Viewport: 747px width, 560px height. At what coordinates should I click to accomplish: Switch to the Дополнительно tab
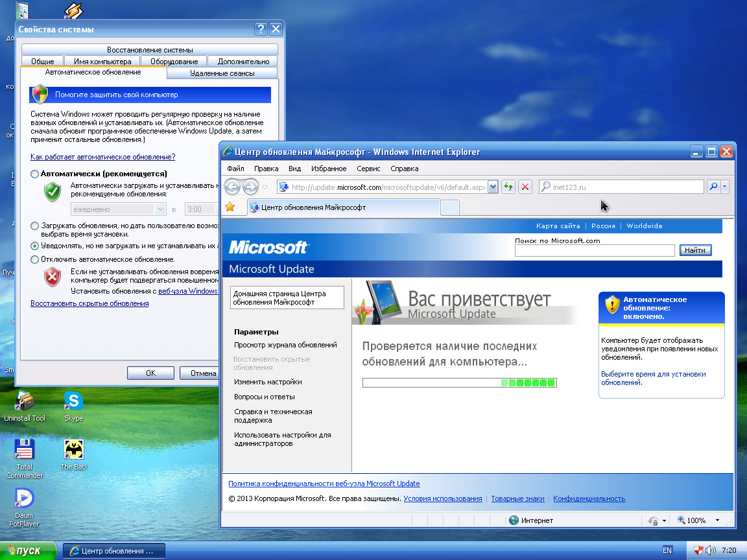pyautogui.click(x=243, y=62)
